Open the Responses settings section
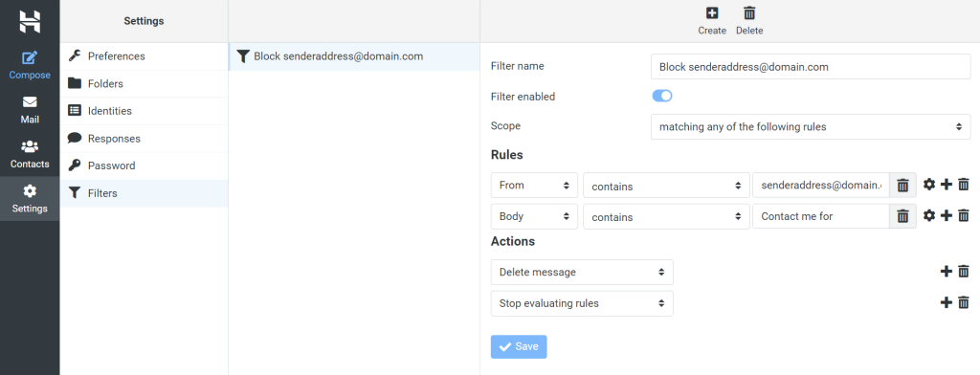This screenshot has width=980, height=375. (144, 139)
